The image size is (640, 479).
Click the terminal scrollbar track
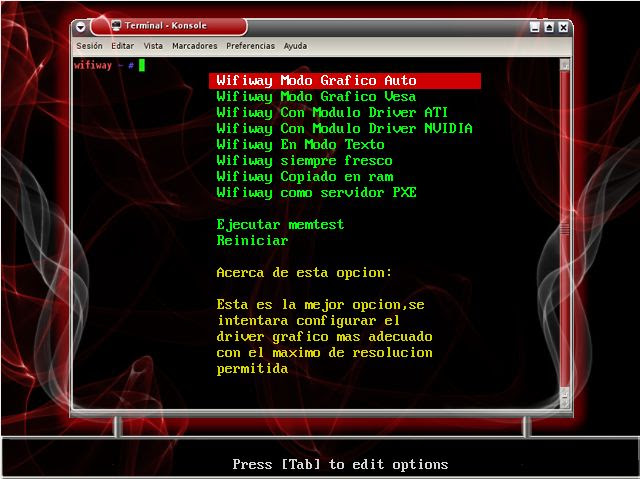coord(565,228)
